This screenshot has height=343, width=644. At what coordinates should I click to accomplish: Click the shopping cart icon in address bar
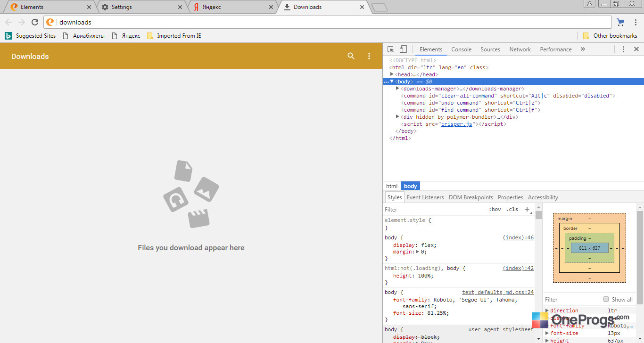pyautogui.click(x=620, y=22)
